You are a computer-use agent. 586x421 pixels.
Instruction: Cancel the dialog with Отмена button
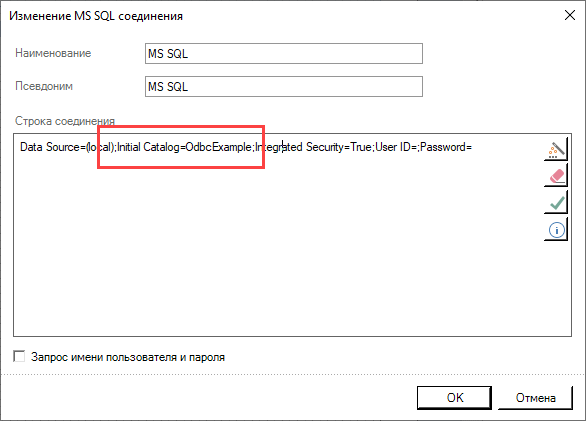pyautogui.click(x=535, y=398)
